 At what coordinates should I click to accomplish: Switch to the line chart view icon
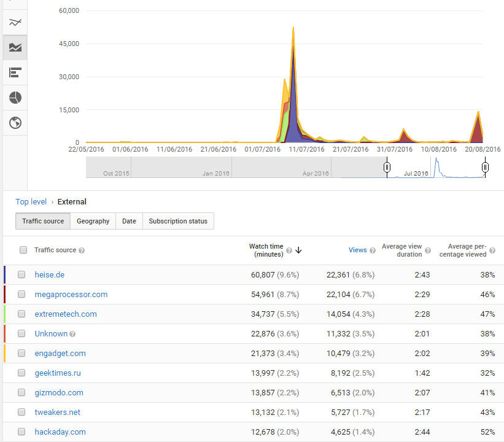[x=15, y=22]
